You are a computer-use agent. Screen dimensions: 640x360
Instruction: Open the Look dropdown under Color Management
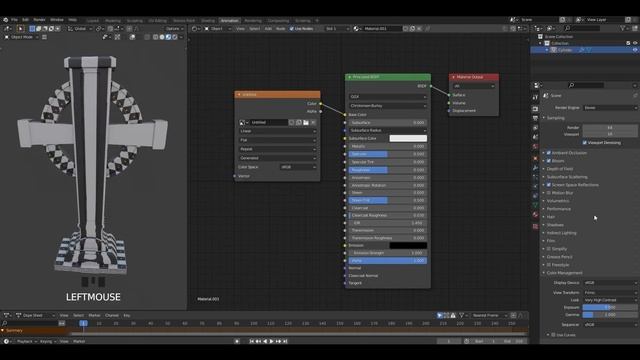[610, 300]
